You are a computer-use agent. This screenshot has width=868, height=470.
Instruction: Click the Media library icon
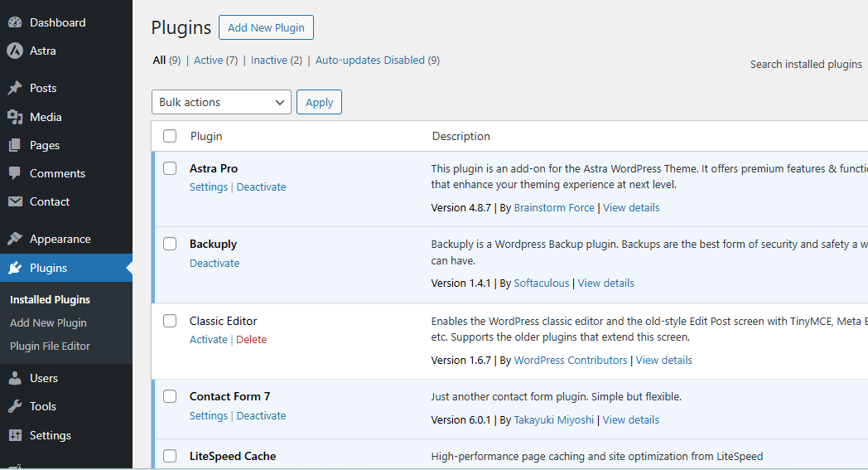pyautogui.click(x=15, y=117)
